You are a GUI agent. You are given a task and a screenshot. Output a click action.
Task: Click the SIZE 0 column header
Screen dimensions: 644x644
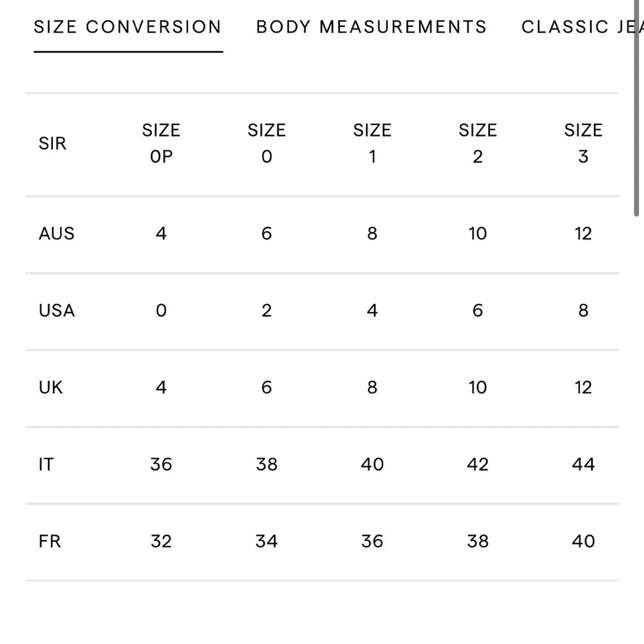(x=267, y=144)
